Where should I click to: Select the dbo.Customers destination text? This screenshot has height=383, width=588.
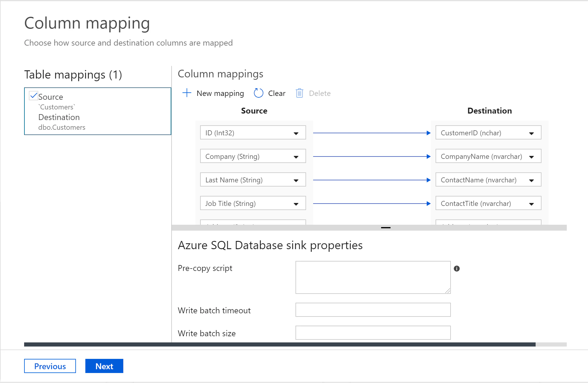[62, 127]
